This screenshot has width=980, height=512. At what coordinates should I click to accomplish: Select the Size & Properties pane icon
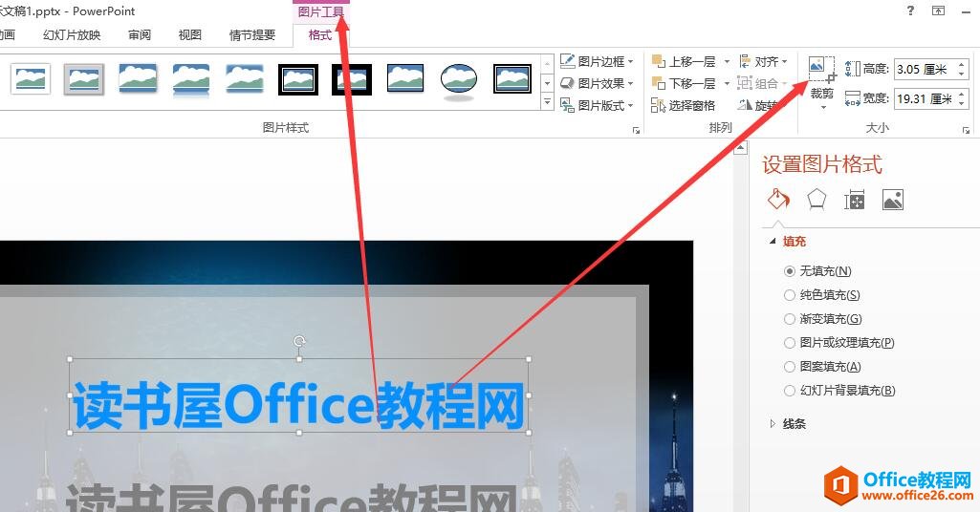[855, 200]
